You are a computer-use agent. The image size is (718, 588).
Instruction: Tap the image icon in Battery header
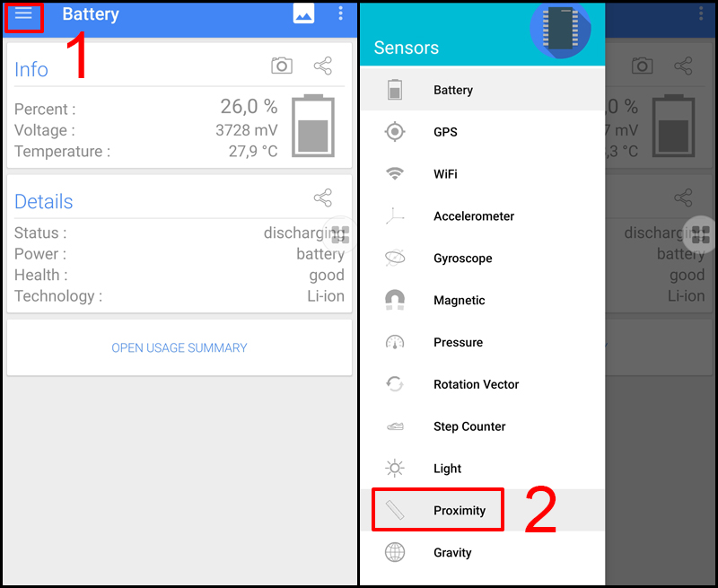[303, 13]
